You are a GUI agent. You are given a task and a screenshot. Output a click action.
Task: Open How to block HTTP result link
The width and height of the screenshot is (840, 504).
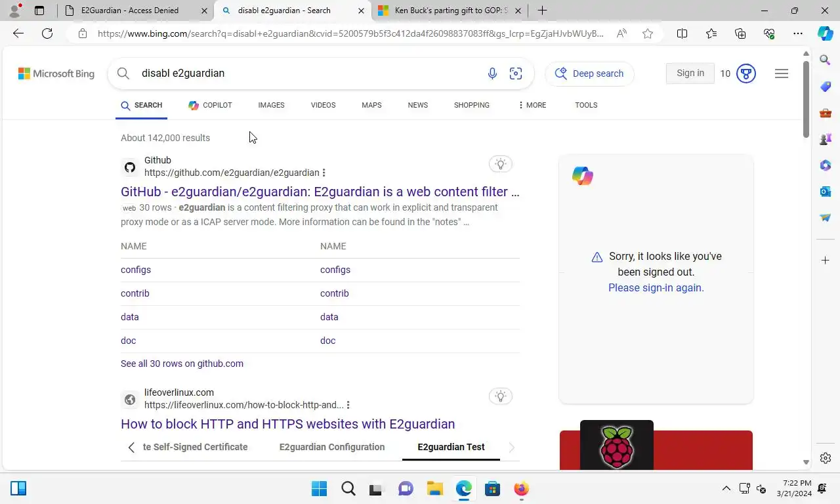coord(287,424)
